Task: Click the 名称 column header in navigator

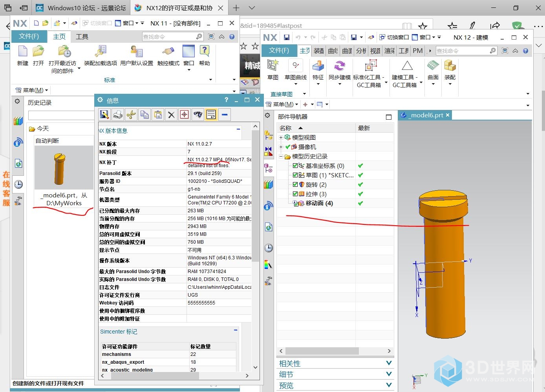Action: click(316, 128)
